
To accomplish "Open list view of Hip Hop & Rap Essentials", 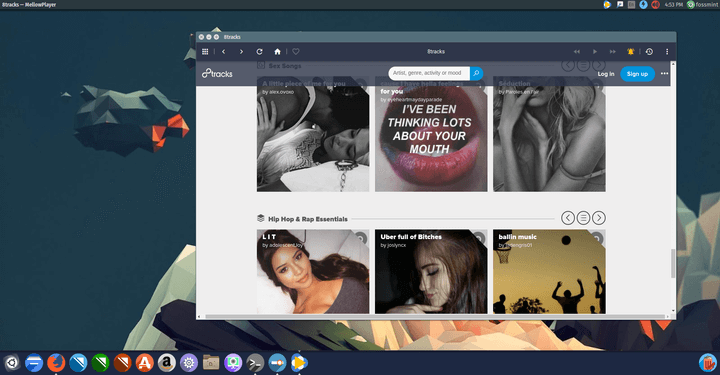I will point(583,218).
